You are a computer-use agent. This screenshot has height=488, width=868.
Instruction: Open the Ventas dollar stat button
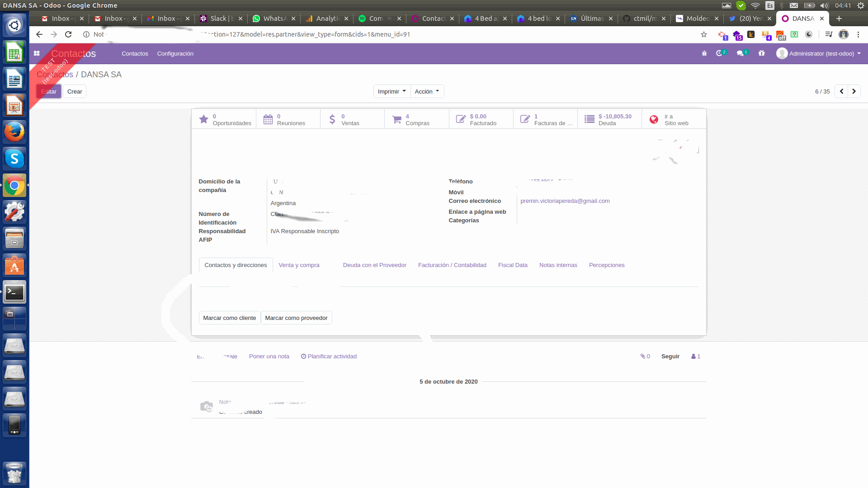[x=353, y=119]
